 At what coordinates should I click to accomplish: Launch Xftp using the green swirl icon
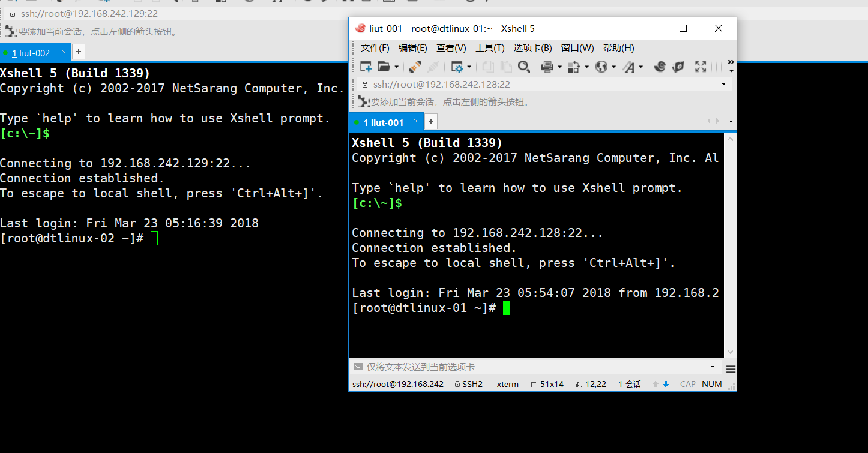pyautogui.click(x=659, y=67)
